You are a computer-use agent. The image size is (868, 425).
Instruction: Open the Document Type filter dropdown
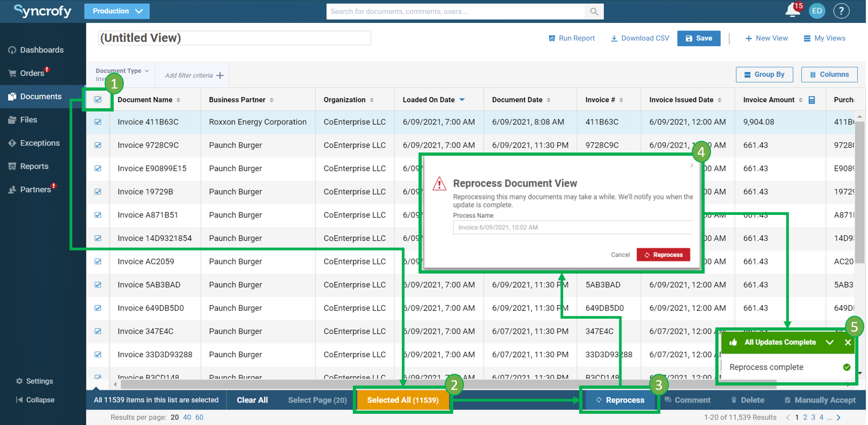tap(122, 71)
